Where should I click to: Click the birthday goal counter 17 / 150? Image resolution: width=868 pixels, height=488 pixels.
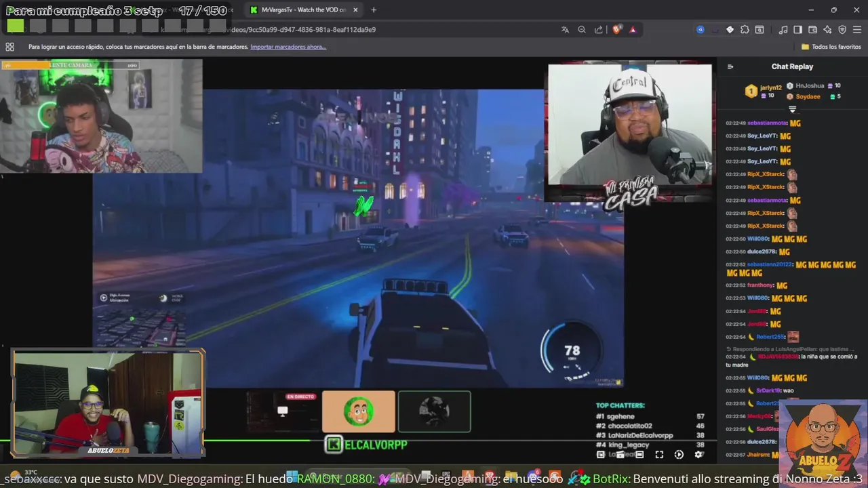(x=203, y=11)
